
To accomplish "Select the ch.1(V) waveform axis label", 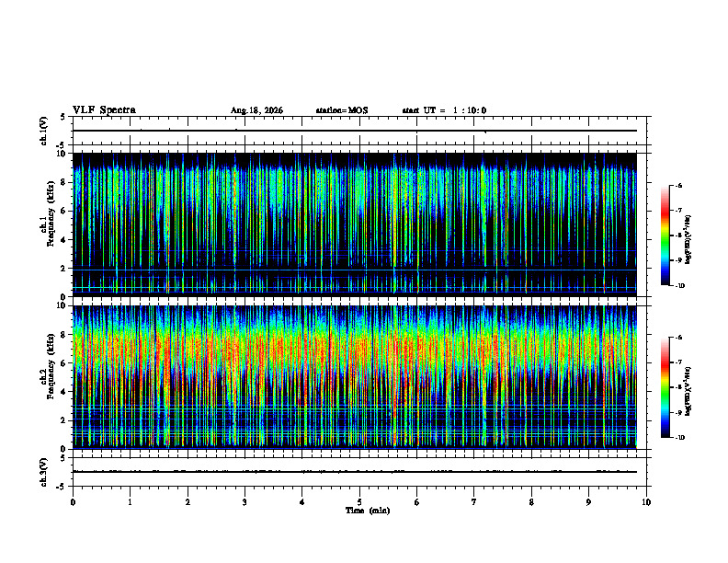I will pyautogui.click(x=44, y=131).
